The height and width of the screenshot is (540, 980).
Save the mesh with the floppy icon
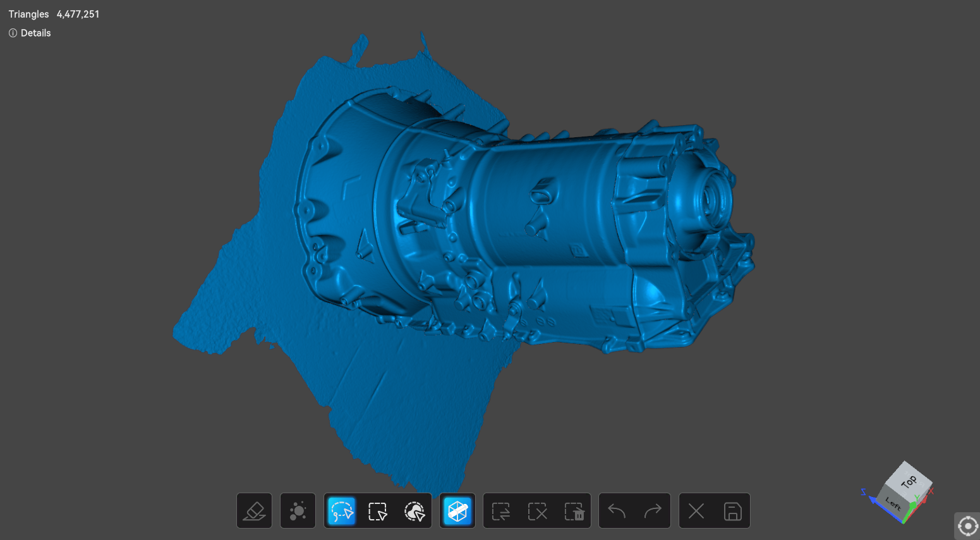[x=732, y=511]
